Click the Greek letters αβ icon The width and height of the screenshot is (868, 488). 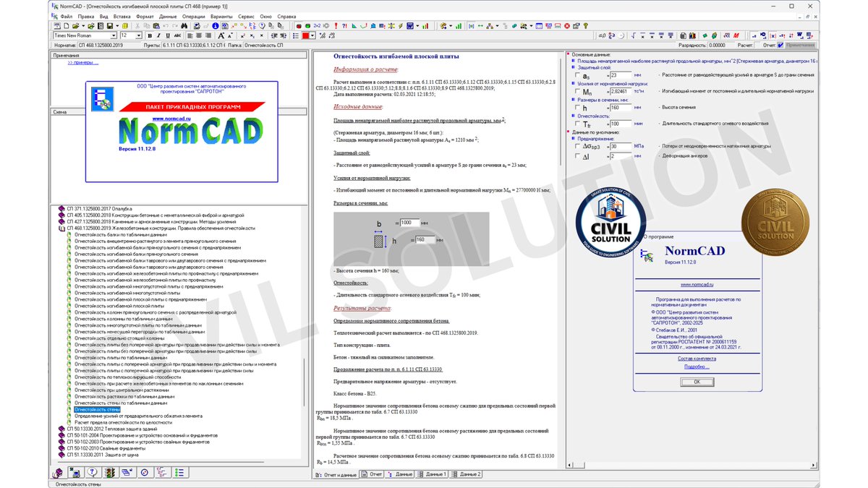pos(603,35)
